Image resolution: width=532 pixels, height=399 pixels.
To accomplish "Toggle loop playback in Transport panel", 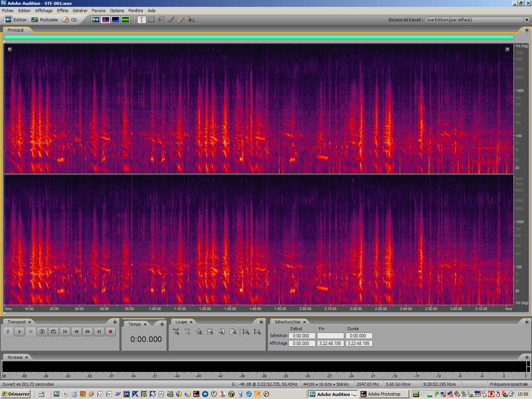I will pyautogui.click(x=53, y=331).
